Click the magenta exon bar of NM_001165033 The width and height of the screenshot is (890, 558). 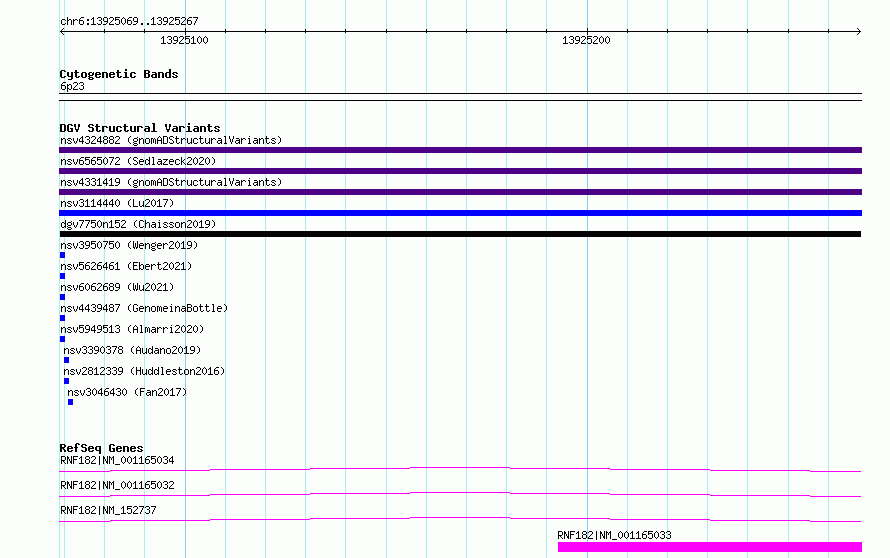(710, 547)
